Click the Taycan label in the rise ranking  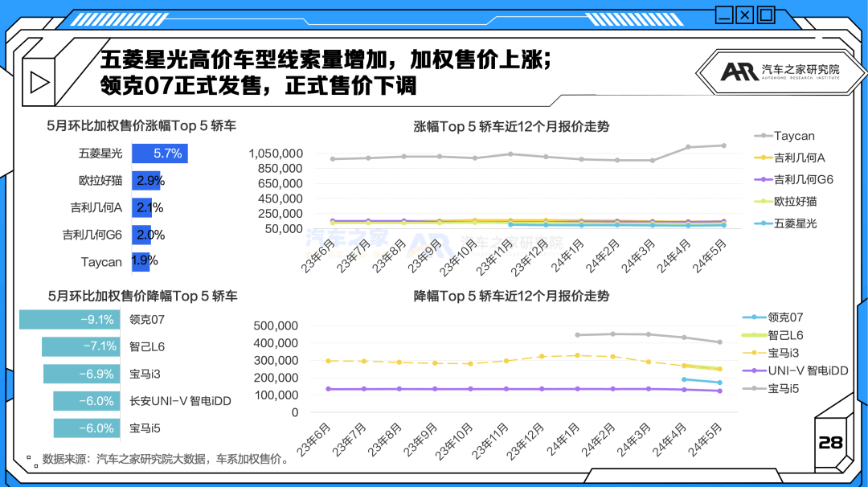(101, 262)
